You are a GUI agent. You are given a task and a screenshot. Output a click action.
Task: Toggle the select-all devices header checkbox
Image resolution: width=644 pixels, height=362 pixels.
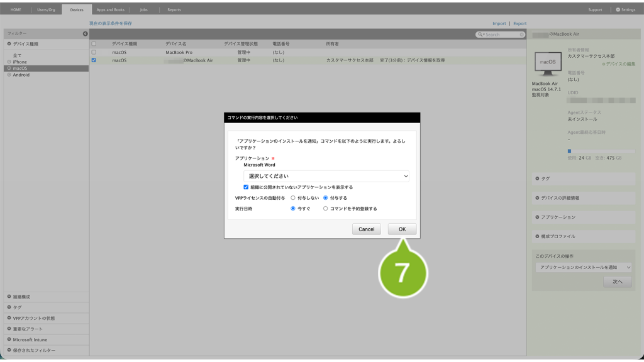tap(94, 44)
